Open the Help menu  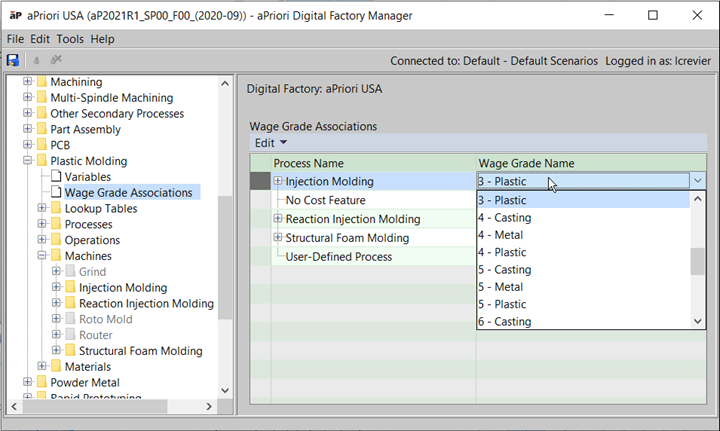102,39
